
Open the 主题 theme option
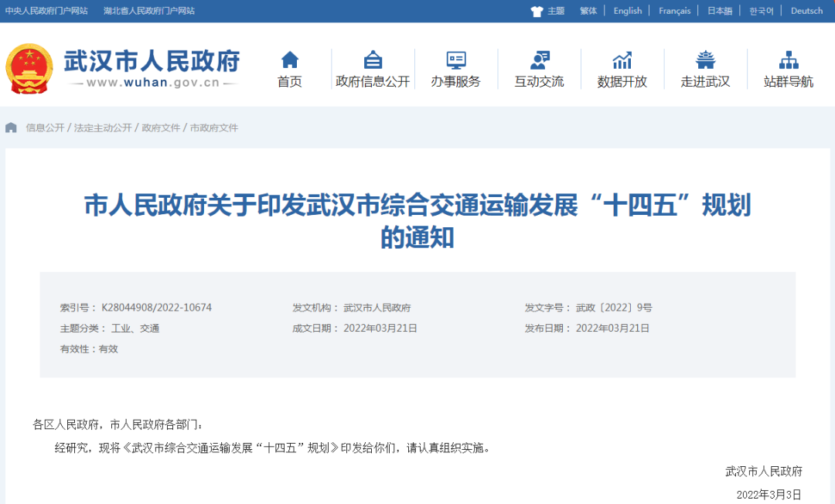556,11
